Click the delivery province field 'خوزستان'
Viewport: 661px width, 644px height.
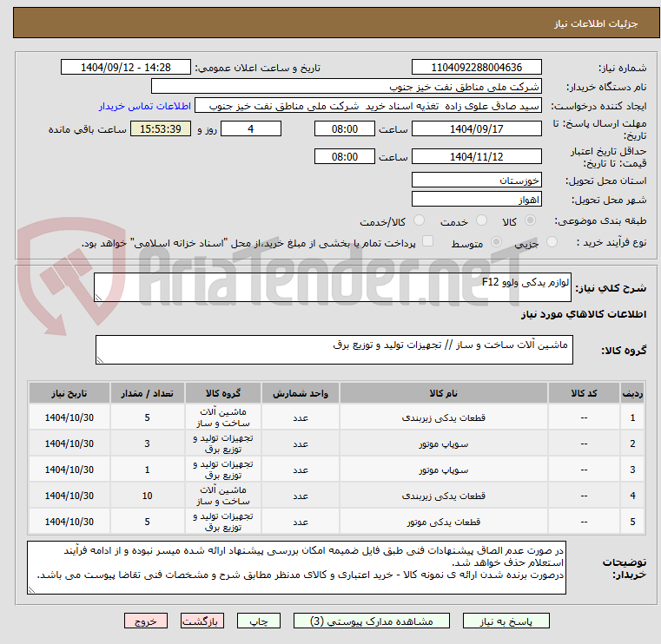point(476,181)
